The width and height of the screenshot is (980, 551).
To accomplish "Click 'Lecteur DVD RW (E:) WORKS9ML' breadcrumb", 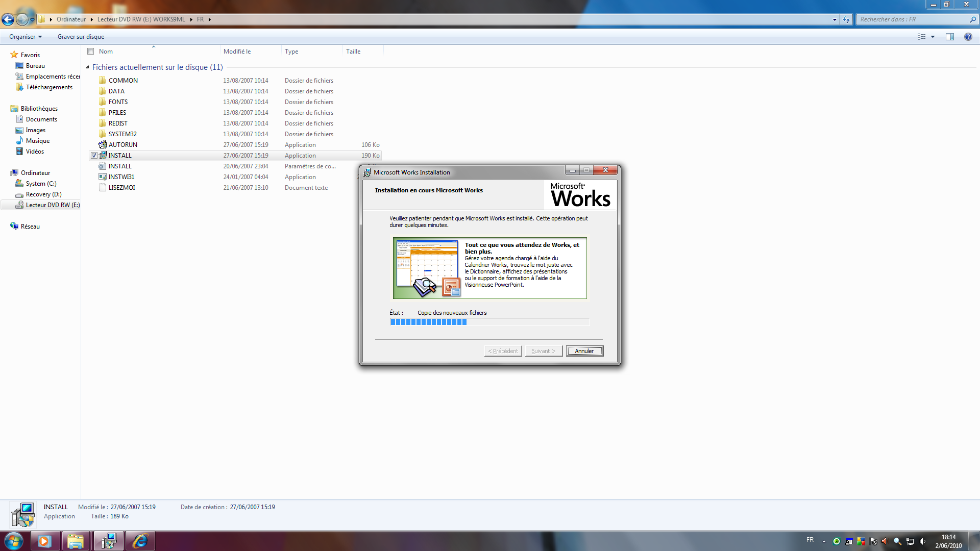I will pos(141,19).
